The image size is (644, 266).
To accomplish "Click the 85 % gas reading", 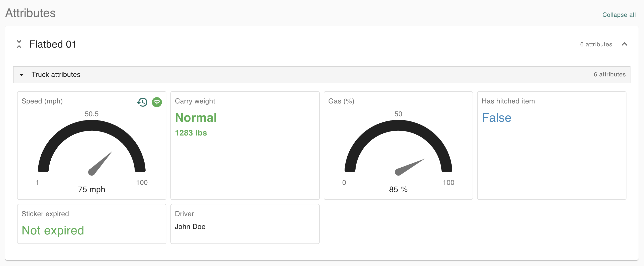I will [398, 189].
